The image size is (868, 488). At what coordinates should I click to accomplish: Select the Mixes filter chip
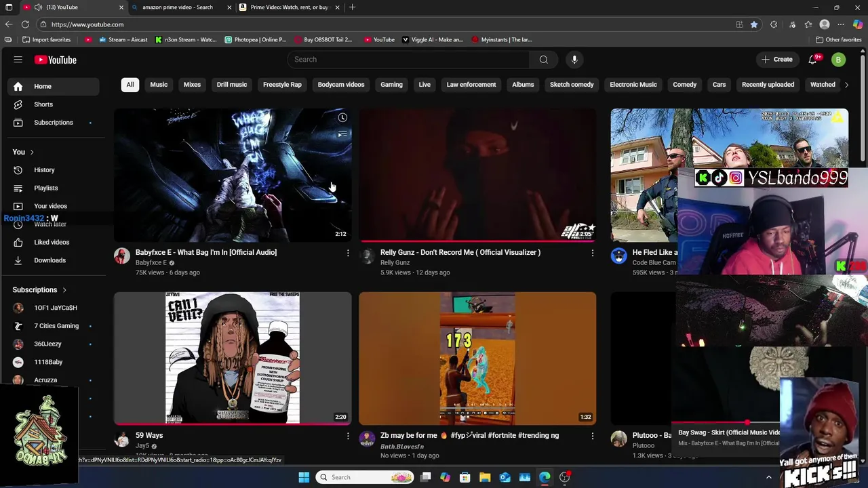click(x=192, y=85)
